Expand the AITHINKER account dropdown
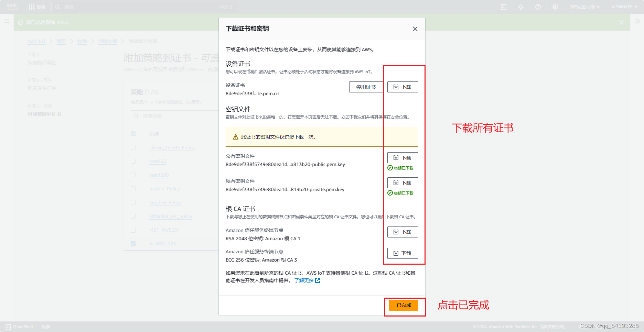The image size is (644, 332). click(x=624, y=7)
